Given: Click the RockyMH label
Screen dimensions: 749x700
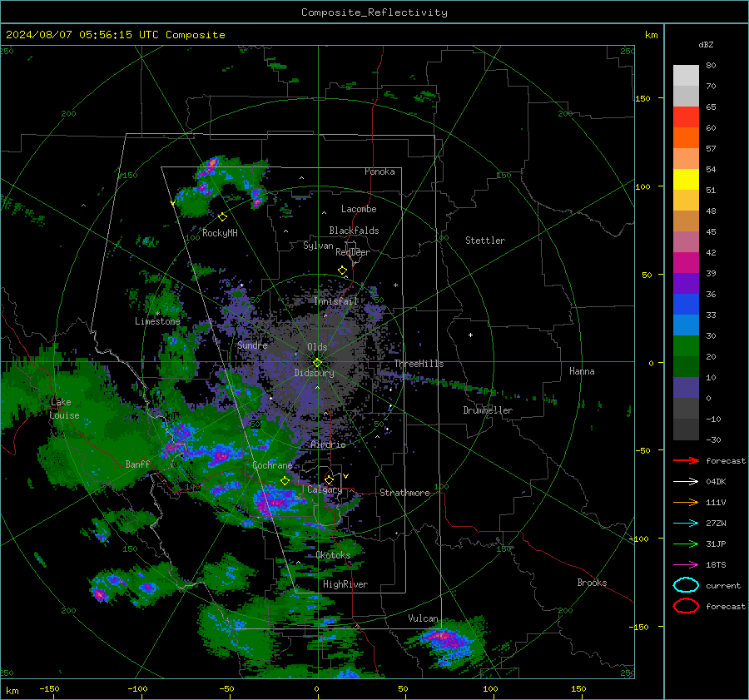Looking at the screenshot, I should point(220,233).
